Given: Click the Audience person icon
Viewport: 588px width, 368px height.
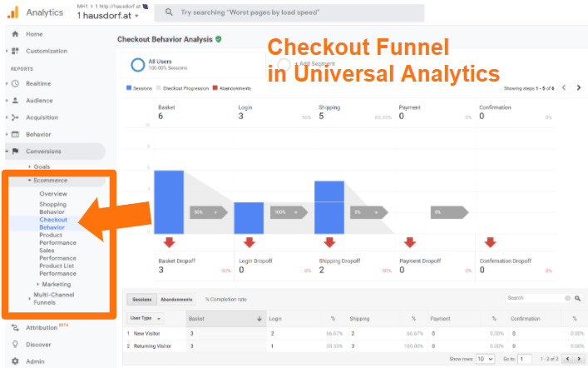Looking at the screenshot, I should [15, 100].
